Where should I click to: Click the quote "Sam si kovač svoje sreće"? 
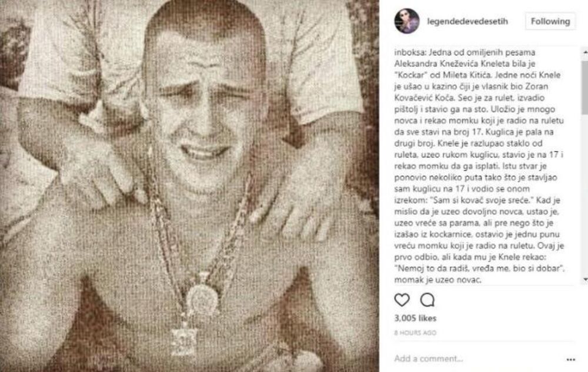coord(483,200)
